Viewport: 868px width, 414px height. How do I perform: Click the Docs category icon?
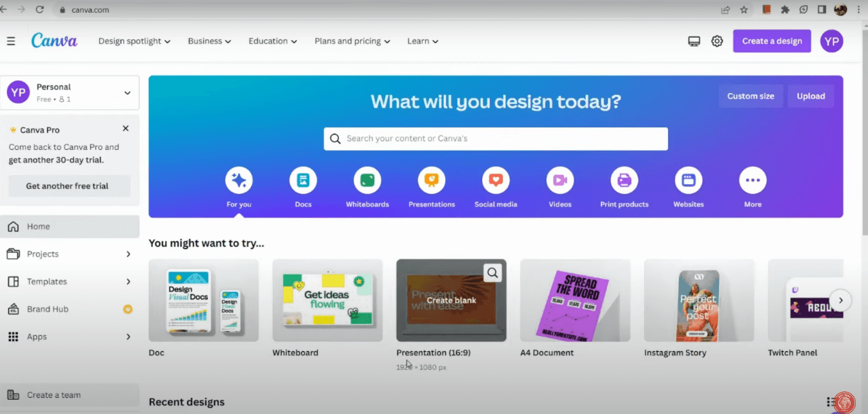(303, 180)
